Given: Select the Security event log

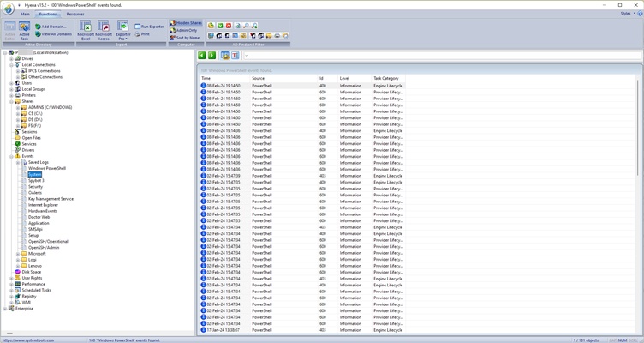Looking at the screenshot, I should (35, 187).
